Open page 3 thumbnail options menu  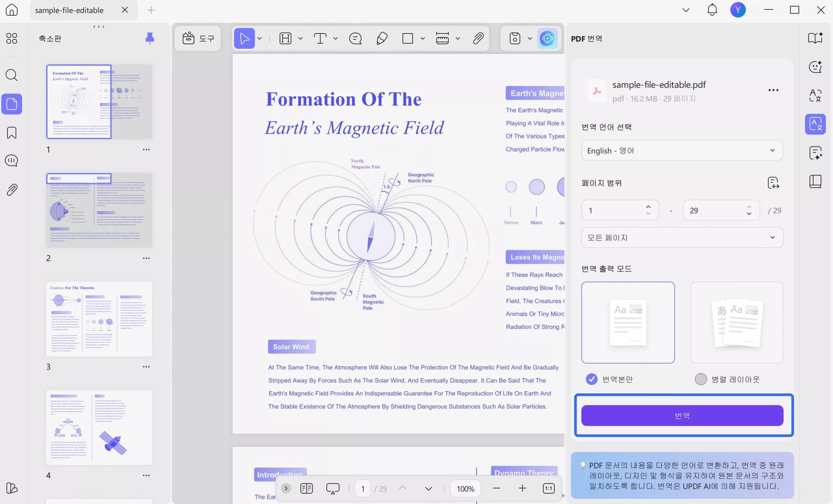point(146,366)
